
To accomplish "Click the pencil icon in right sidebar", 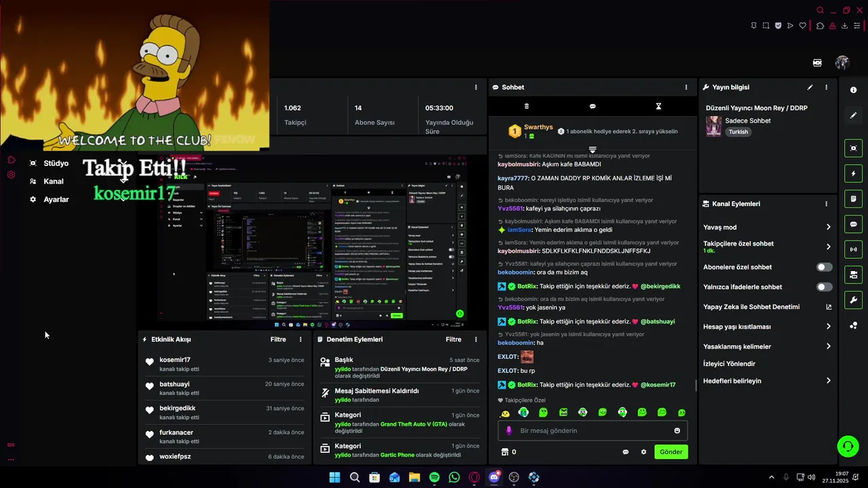I will pyautogui.click(x=853, y=116).
